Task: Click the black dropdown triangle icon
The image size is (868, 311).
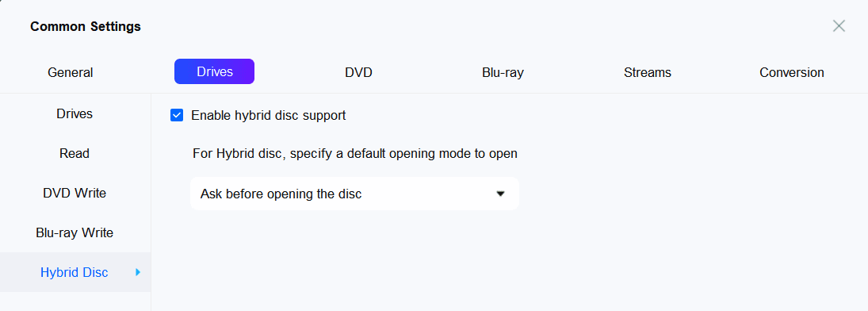Action: coord(500,194)
